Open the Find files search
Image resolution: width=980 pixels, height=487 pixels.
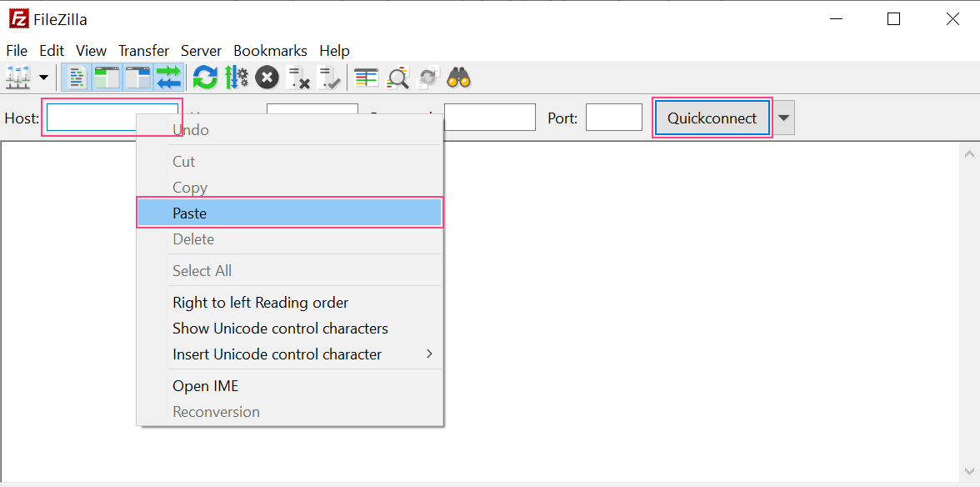point(458,77)
